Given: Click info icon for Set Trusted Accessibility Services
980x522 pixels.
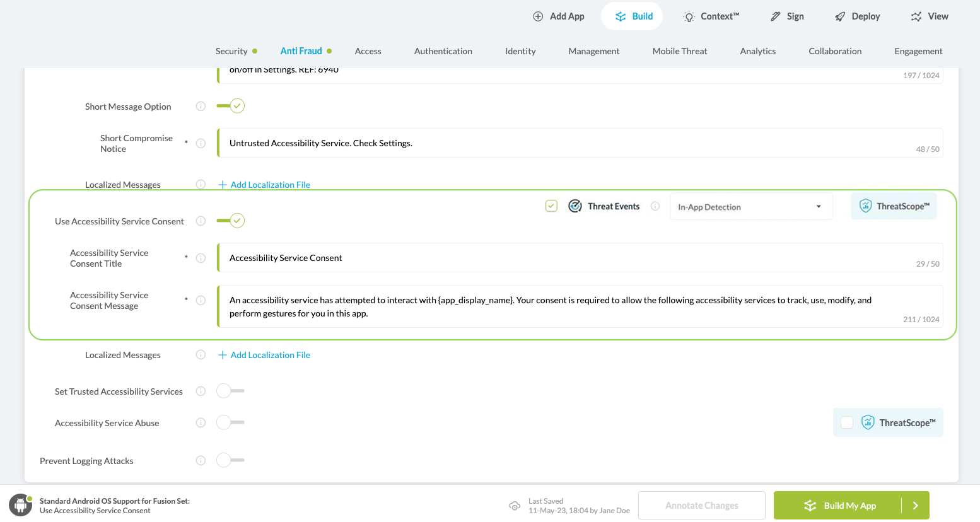Looking at the screenshot, I should point(201,391).
